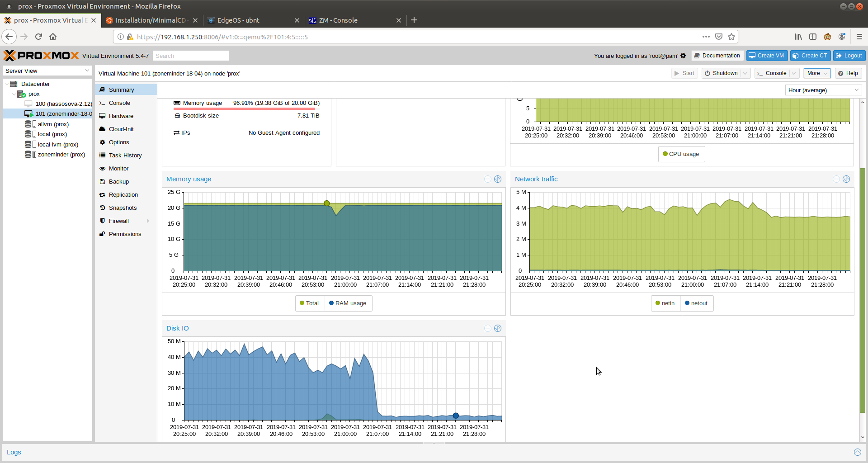Open the Snapshots menu item
The width and height of the screenshot is (868, 463).
(126, 208)
